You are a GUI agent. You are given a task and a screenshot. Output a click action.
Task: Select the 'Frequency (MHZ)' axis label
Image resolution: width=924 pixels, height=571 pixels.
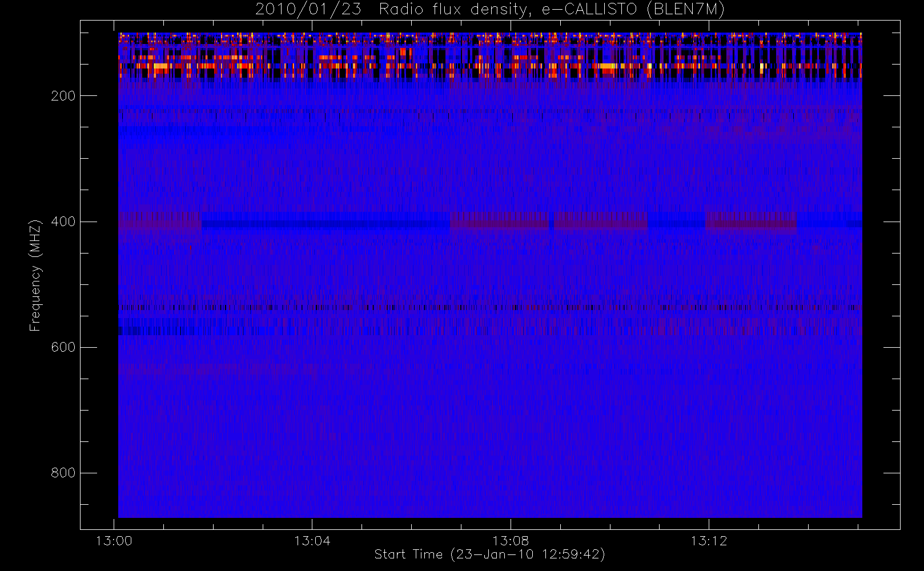(x=35, y=275)
